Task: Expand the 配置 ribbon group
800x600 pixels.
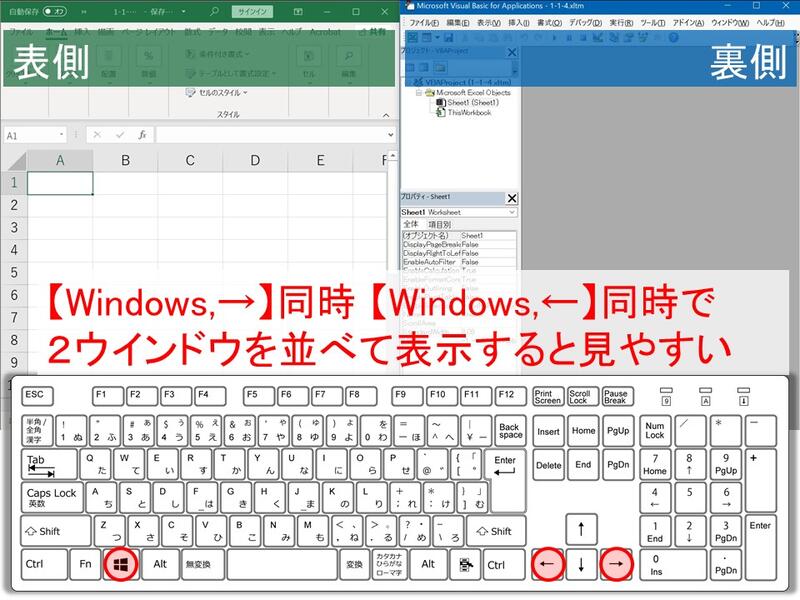Action: click(108, 63)
